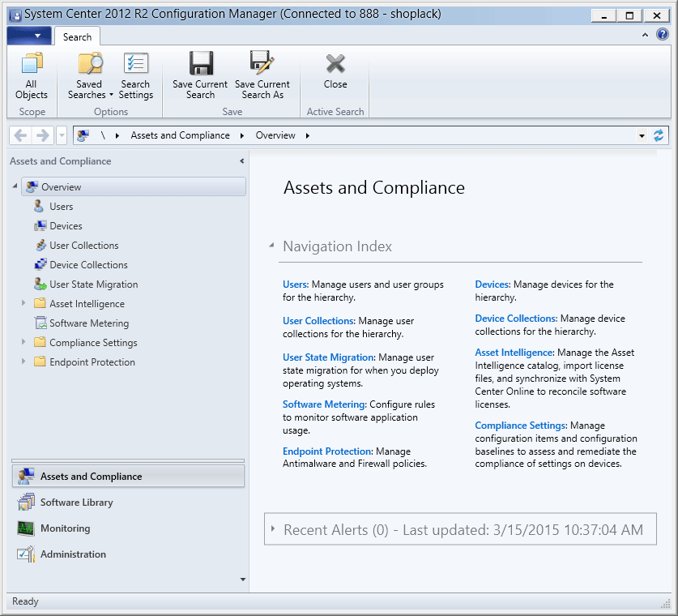Open the Software Metering navigation link
Image resolution: width=678 pixels, height=616 pixels.
tap(324, 404)
